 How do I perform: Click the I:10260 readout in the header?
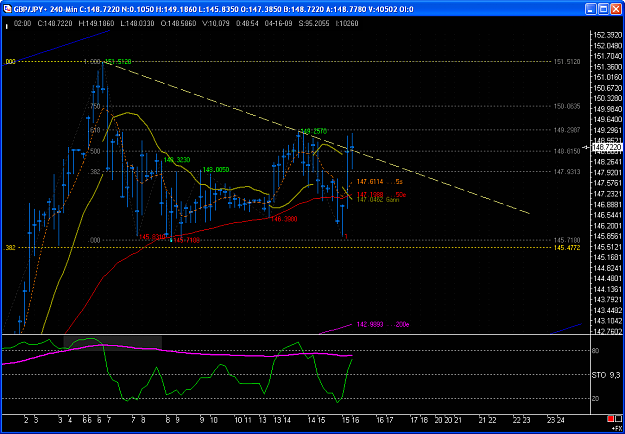pyautogui.click(x=347, y=24)
